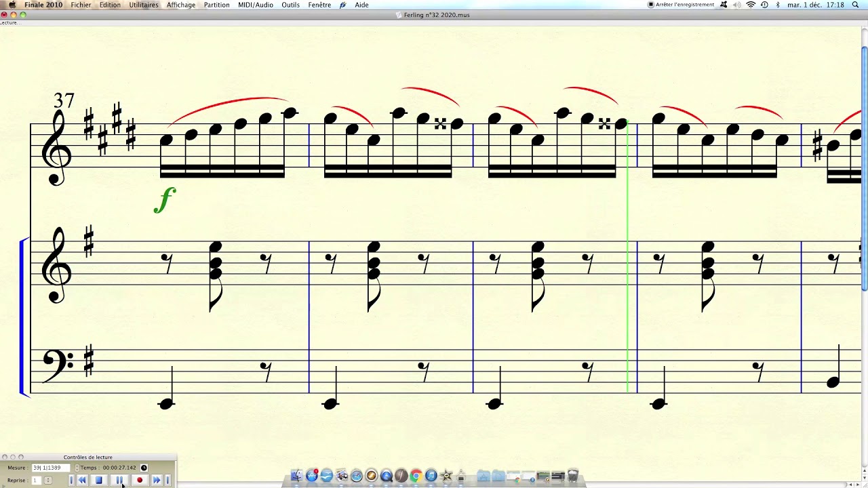Open Safari from the Dock
This screenshot has width=868, height=488.
(x=357, y=476)
